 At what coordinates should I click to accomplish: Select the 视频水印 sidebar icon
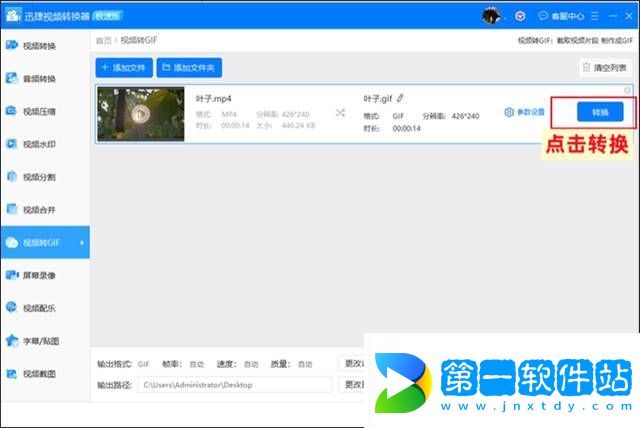tap(11, 144)
